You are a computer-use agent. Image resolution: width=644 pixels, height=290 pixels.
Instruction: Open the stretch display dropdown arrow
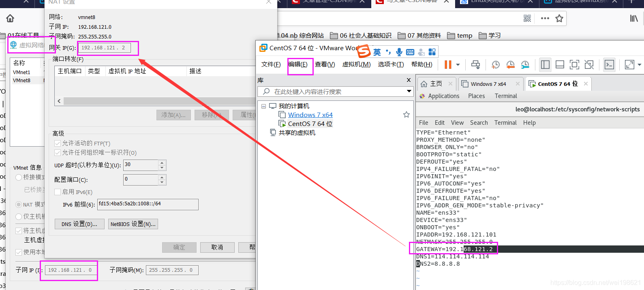(640, 65)
